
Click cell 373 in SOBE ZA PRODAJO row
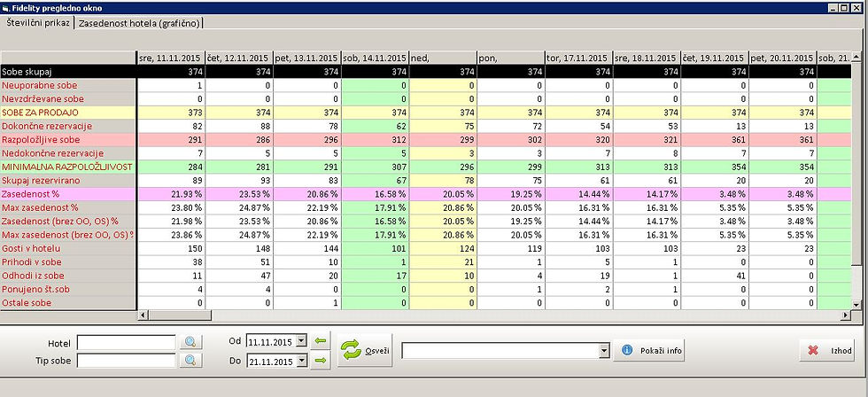(170, 113)
